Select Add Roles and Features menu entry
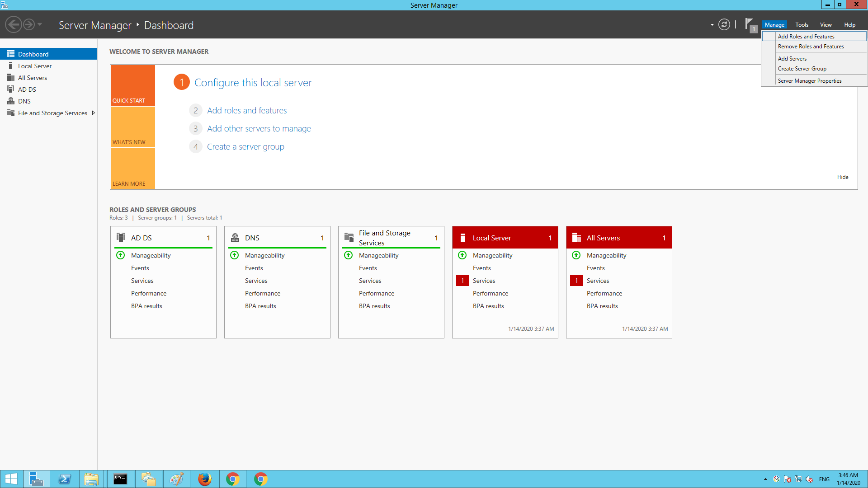Image resolution: width=868 pixels, height=488 pixels. [806, 37]
